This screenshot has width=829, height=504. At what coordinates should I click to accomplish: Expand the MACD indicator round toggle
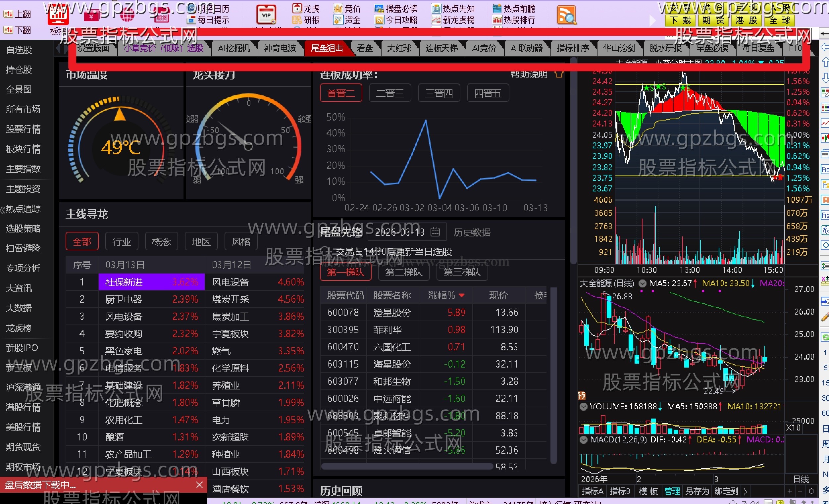584,439
